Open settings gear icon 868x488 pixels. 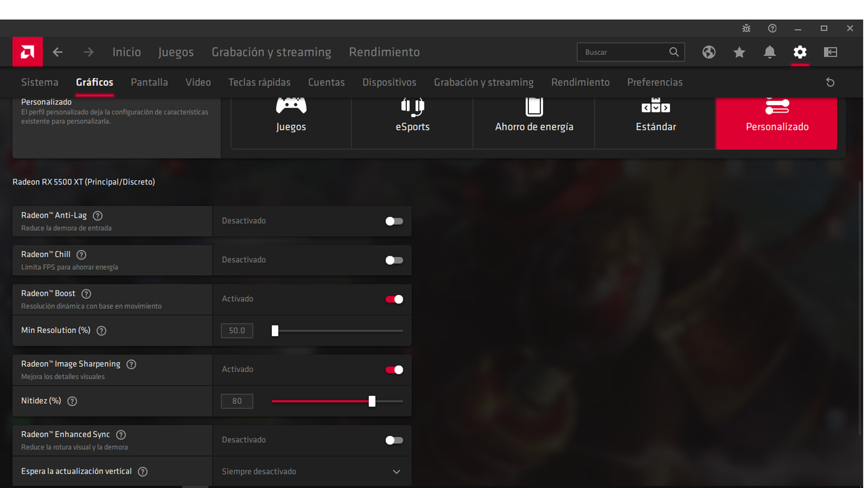pos(800,52)
